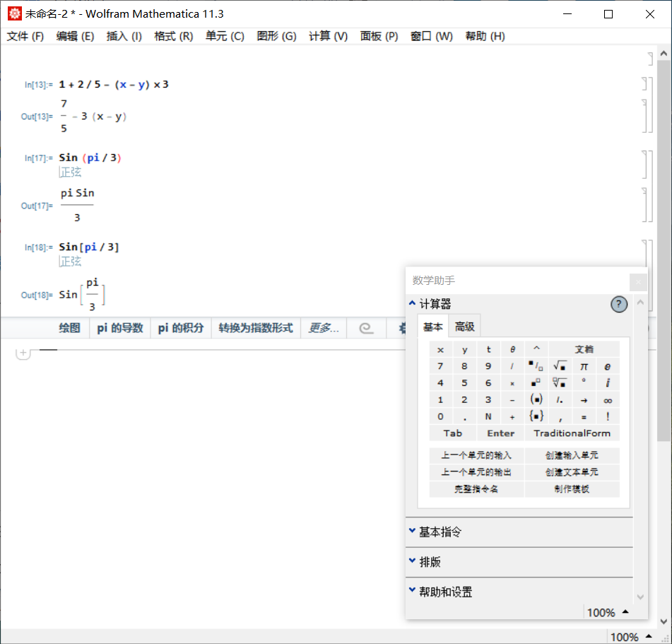This screenshot has height=644, width=672.
Task: Insert the curly braces {■} template
Action: (536, 416)
